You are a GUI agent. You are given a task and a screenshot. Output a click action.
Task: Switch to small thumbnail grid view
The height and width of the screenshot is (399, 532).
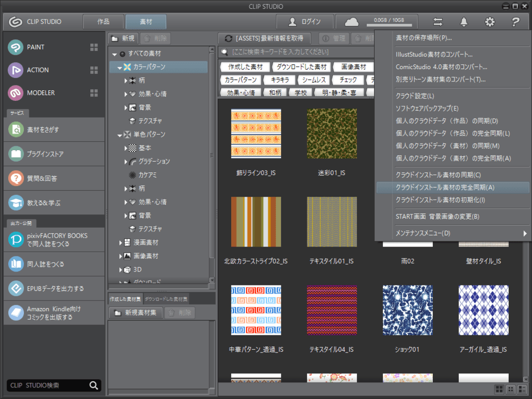(510, 390)
